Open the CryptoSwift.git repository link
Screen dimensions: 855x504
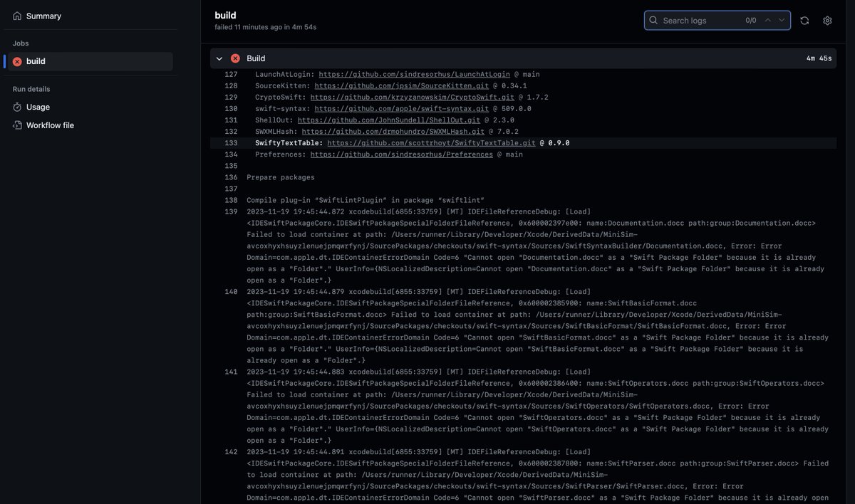(412, 97)
